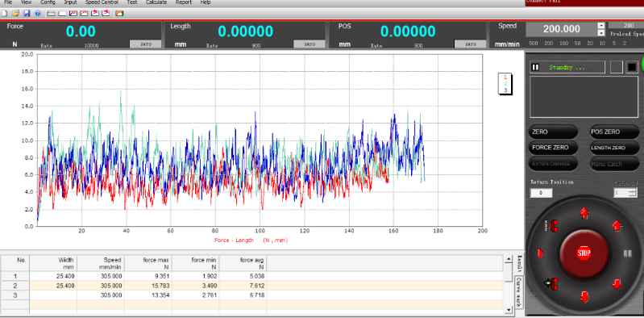Click the force max cell 15.783
The height and width of the screenshot is (318, 644).
tap(147, 286)
